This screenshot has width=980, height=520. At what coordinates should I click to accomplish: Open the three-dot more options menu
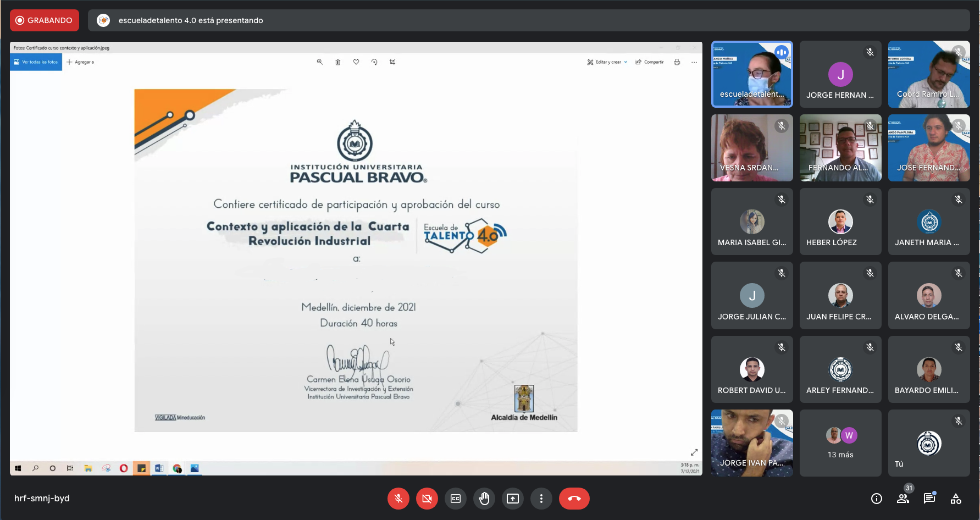point(541,499)
